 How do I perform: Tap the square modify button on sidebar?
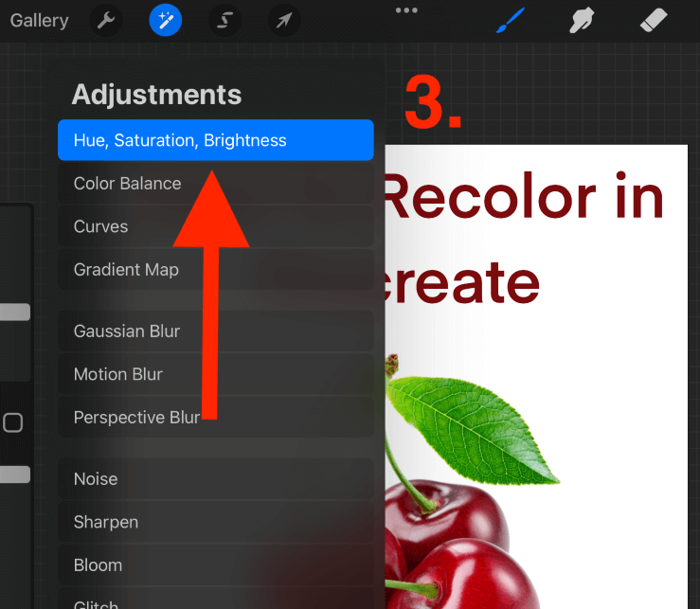tap(13, 422)
